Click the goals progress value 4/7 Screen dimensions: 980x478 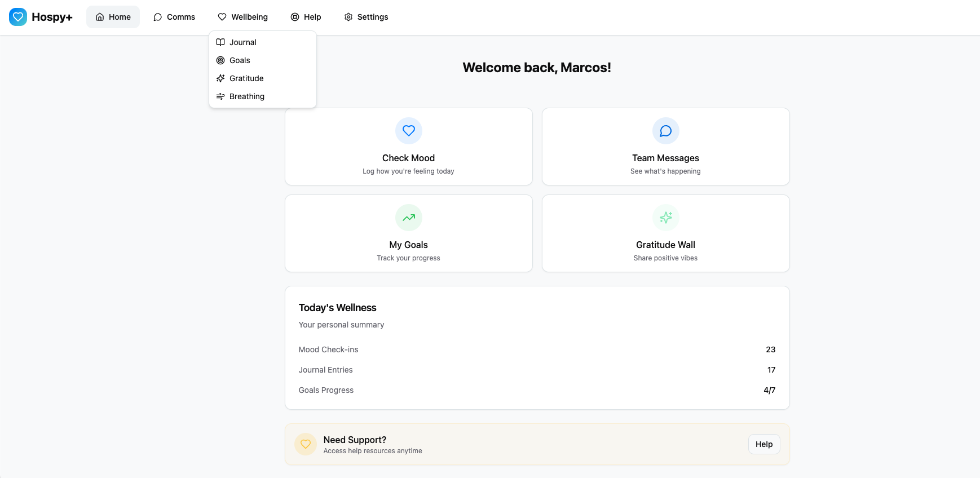point(770,390)
